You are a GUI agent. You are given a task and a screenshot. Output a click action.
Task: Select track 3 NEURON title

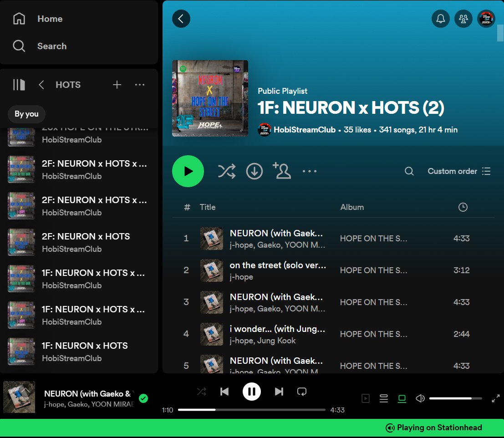(276, 297)
